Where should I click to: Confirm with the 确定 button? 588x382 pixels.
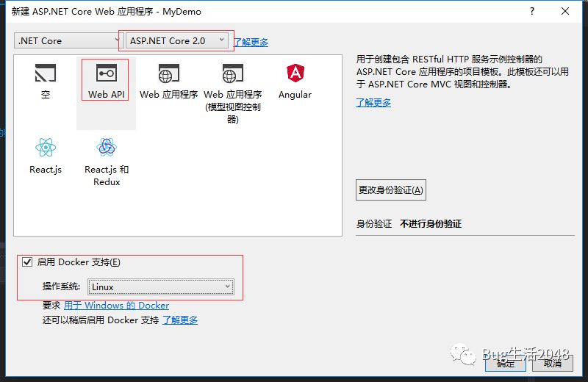point(506,363)
